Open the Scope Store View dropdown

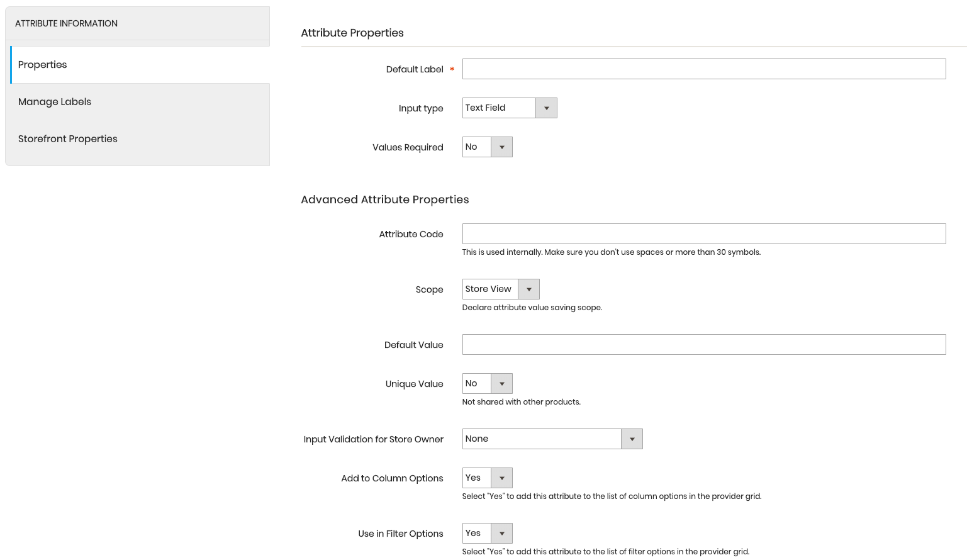(x=501, y=289)
